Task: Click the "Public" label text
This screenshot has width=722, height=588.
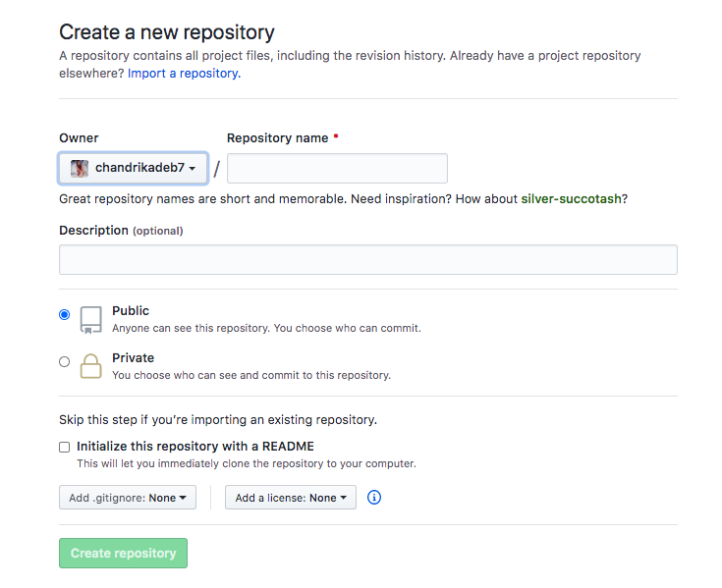Action: point(131,311)
